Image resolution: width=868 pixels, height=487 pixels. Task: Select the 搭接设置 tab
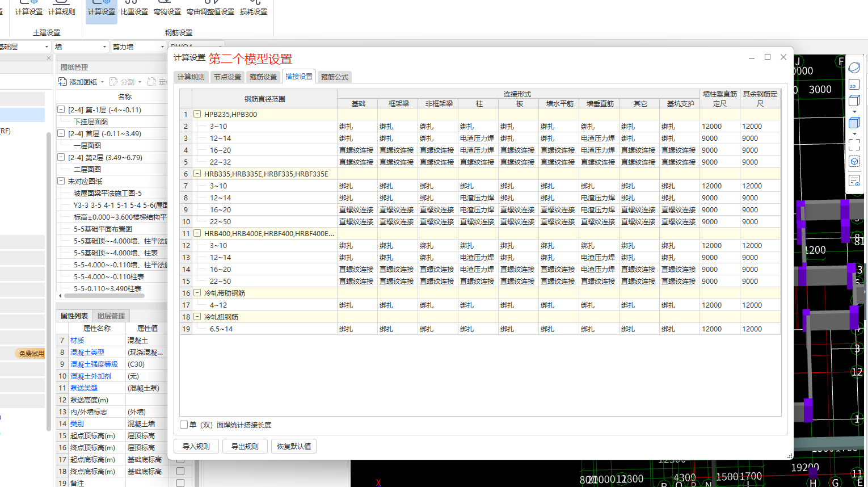[x=299, y=76]
